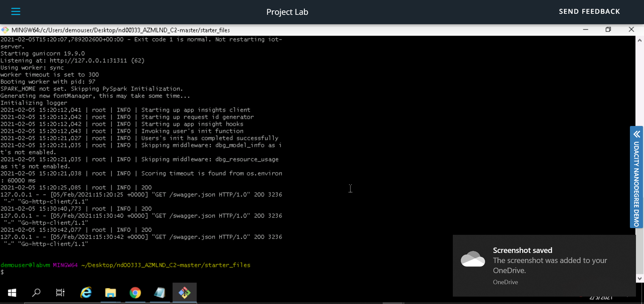The height and width of the screenshot is (304, 644).
Task: Click 'Scoring timeout is found from os.environ' line
Action: coord(141,177)
